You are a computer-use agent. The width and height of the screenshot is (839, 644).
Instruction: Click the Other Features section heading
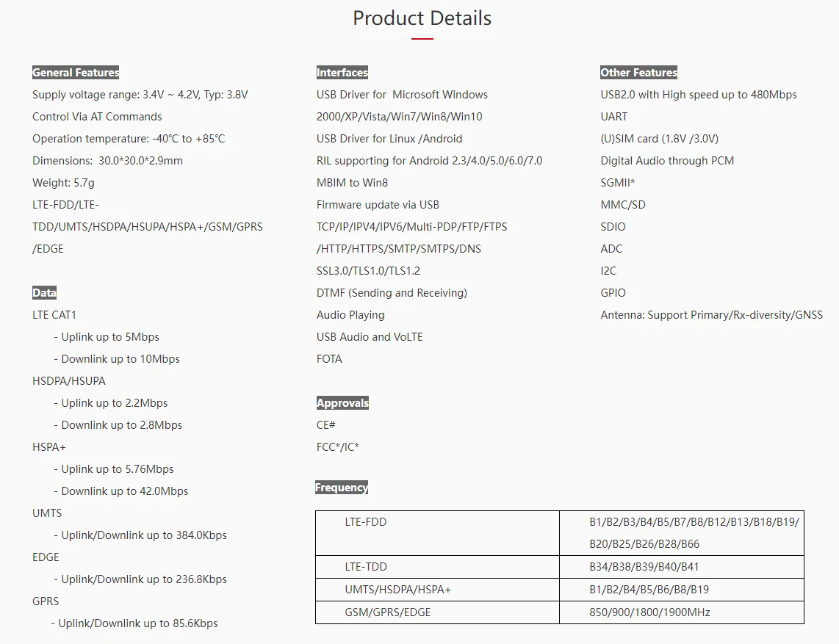(638, 73)
